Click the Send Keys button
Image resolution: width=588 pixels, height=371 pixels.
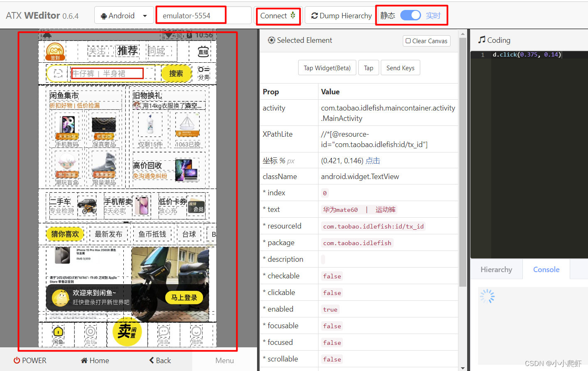[400, 68]
